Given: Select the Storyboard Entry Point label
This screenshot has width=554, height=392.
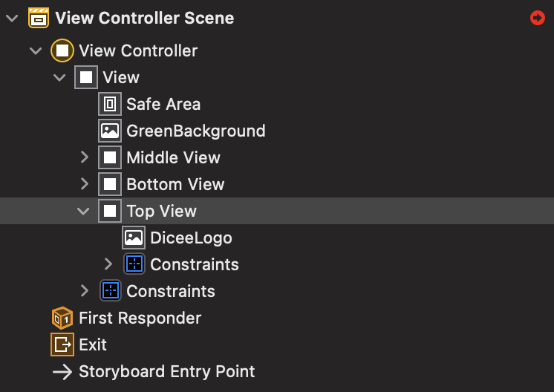Looking at the screenshot, I should point(167,371).
